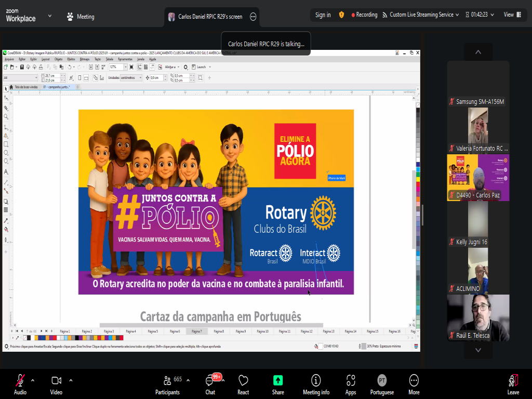Image resolution: width=532 pixels, height=399 pixels.
Task: Open Portuguese interpretation language options
Action: [x=382, y=383]
